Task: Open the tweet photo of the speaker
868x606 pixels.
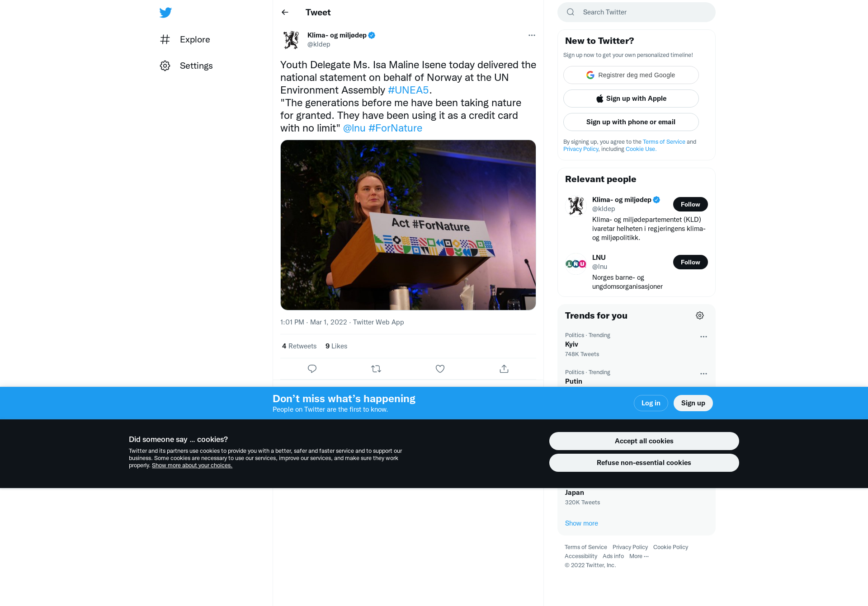Action: pyautogui.click(x=408, y=225)
